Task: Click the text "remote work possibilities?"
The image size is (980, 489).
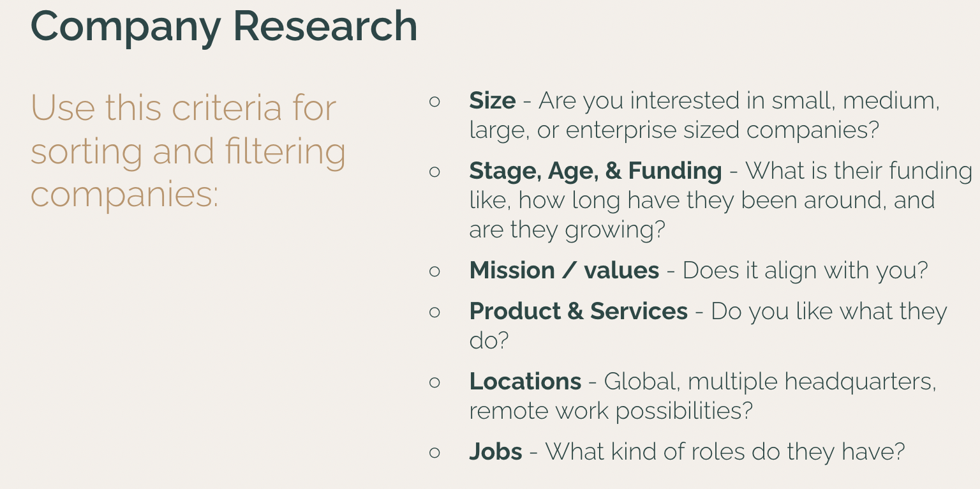Action: tap(611, 410)
